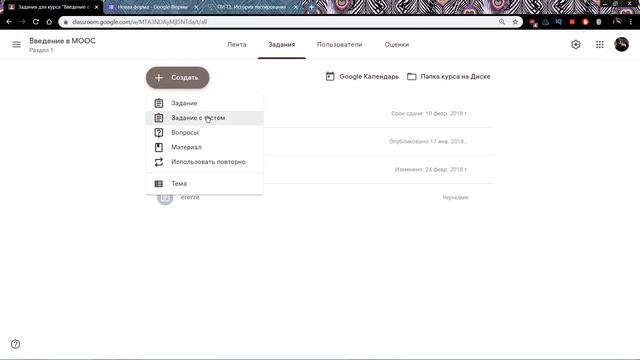Click the reuse arrows icon
The image size is (640, 360).
(x=159, y=162)
